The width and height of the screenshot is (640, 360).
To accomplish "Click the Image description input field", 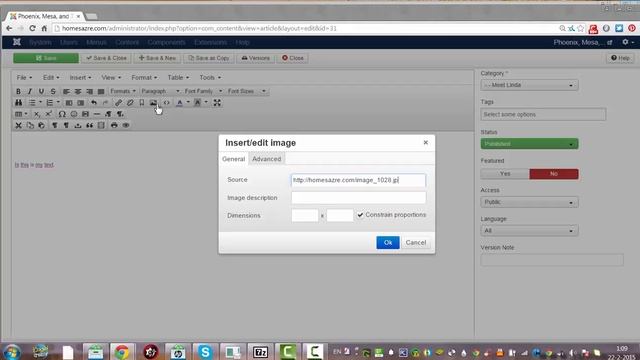I will (358, 198).
